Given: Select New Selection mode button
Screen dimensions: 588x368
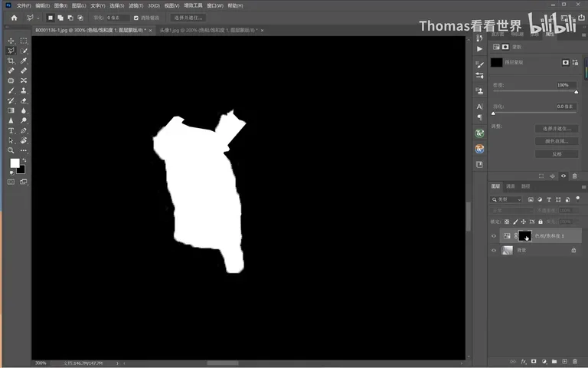Looking at the screenshot, I should pyautogui.click(x=51, y=18).
